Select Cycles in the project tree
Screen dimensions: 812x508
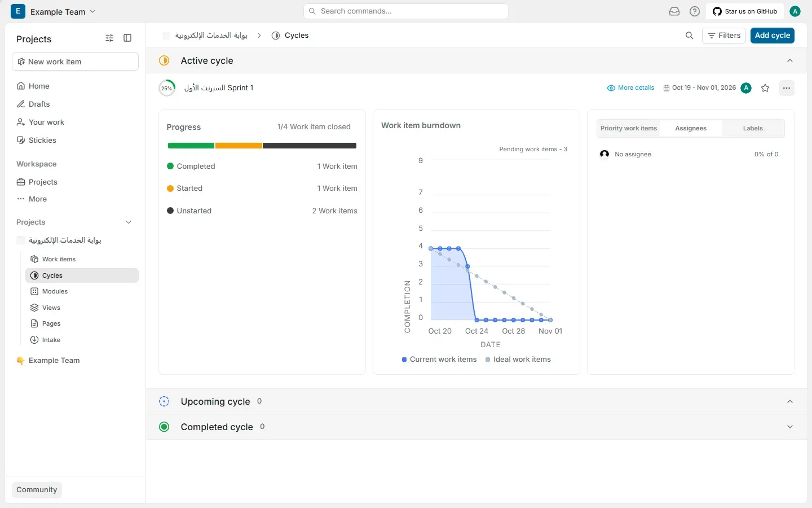[x=82, y=275]
